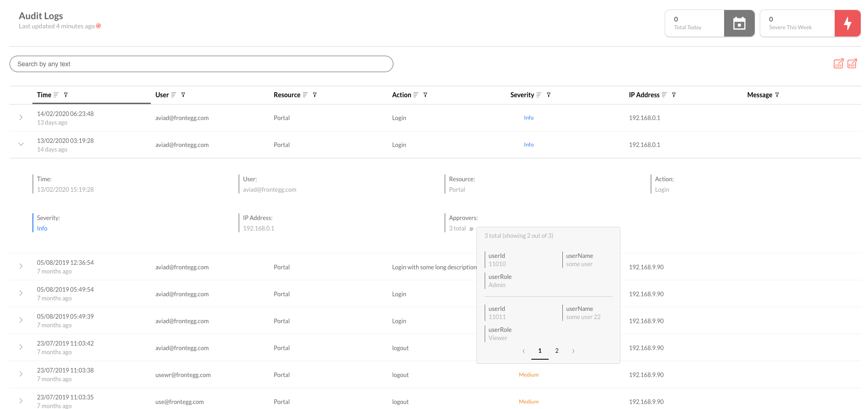
Task: Click the Severity column header label
Action: [522, 95]
